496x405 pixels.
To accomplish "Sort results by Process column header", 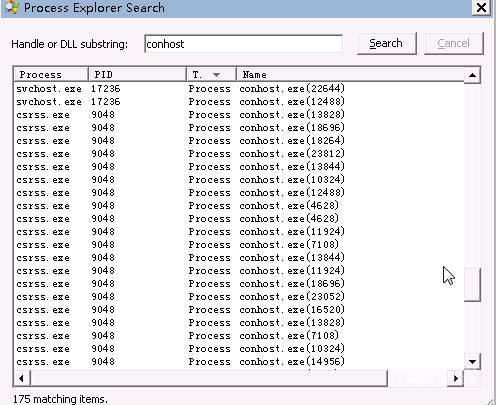I will point(51,74).
